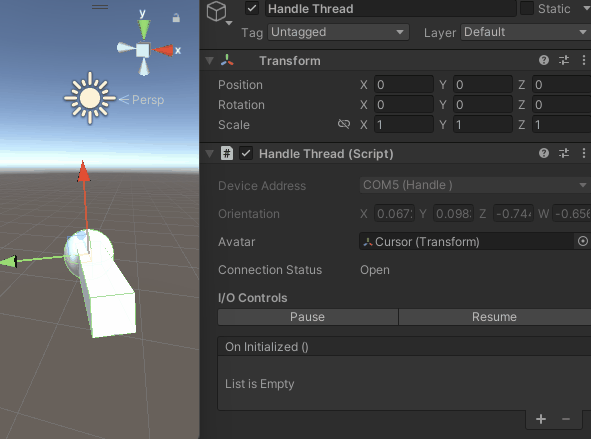Screen dimensions: 591x439
Task: Open the Tag dropdown showing Untagged
Action: coord(338,32)
